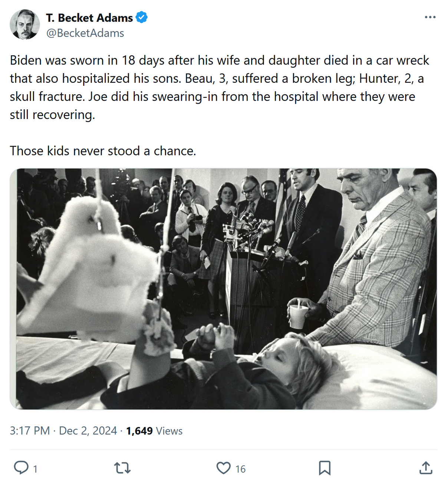Click the T. Becket Adams display name
448x482 pixels.
click(x=89, y=18)
